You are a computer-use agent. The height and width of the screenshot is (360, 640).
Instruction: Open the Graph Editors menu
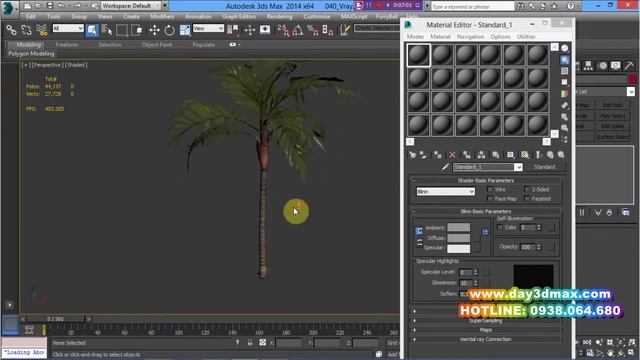(239, 17)
